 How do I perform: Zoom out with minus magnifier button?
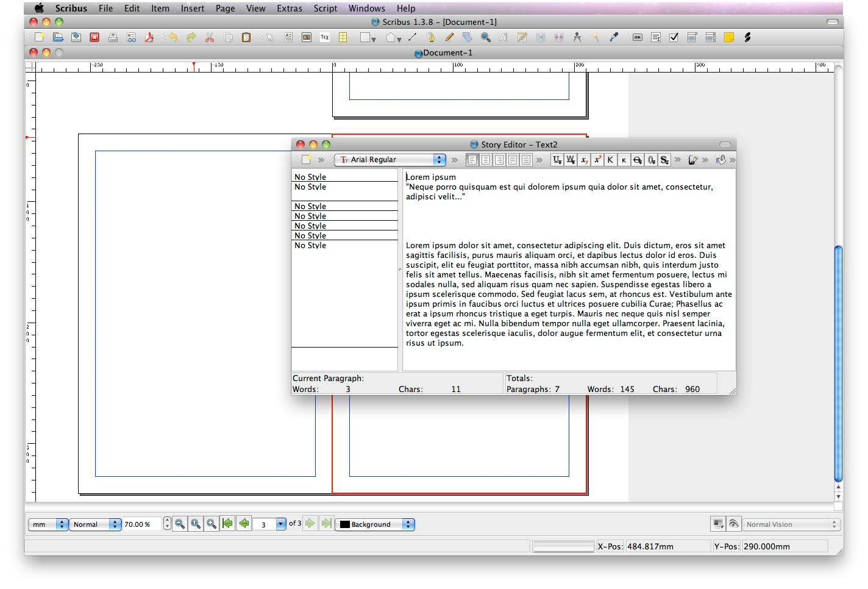[180, 524]
